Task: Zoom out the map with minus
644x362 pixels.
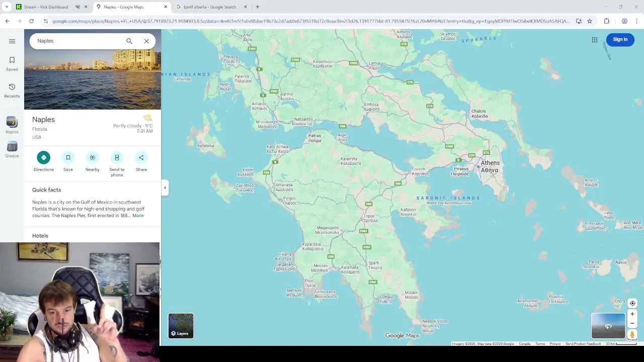Action: [x=632, y=323]
